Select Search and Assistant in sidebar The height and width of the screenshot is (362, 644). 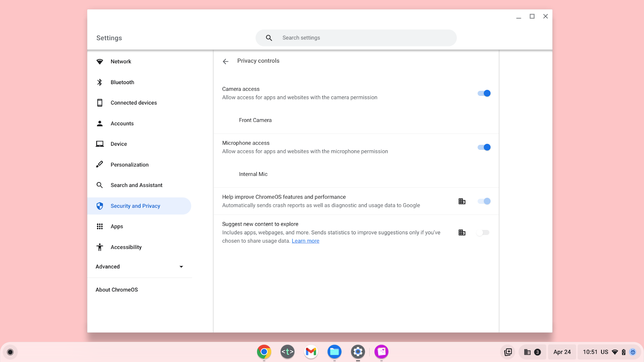pyautogui.click(x=136, y=185)
